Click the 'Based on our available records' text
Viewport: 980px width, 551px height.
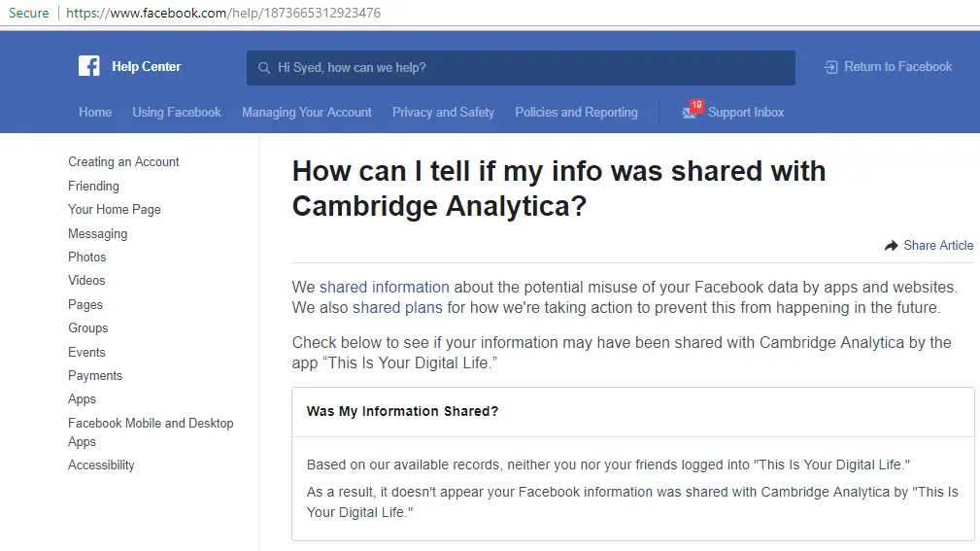608,465
